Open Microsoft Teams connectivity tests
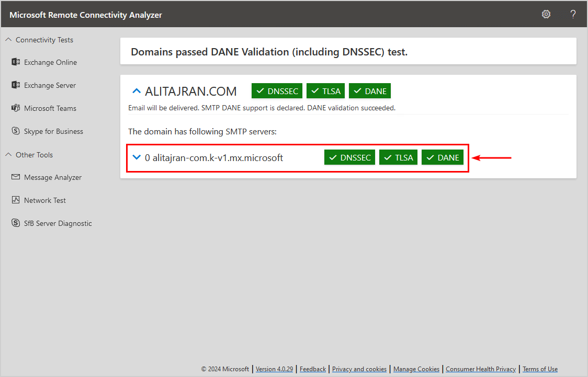The width and height of the screenshot is (588, 377). pyautogui.click(x=50, y=108)
